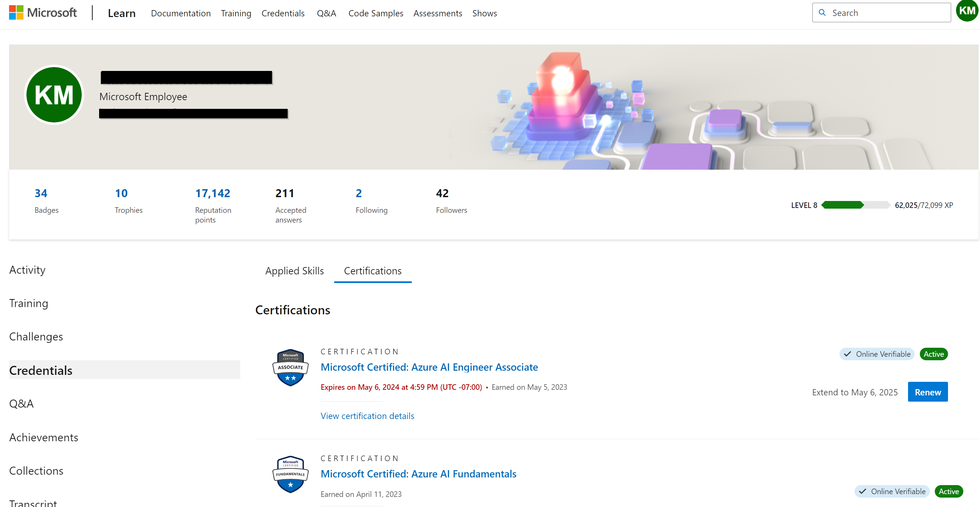Image resolution: width=980 pixels, height=507 pixels.
Task: Open the Training nav item
Action: [x=236, y=13]
